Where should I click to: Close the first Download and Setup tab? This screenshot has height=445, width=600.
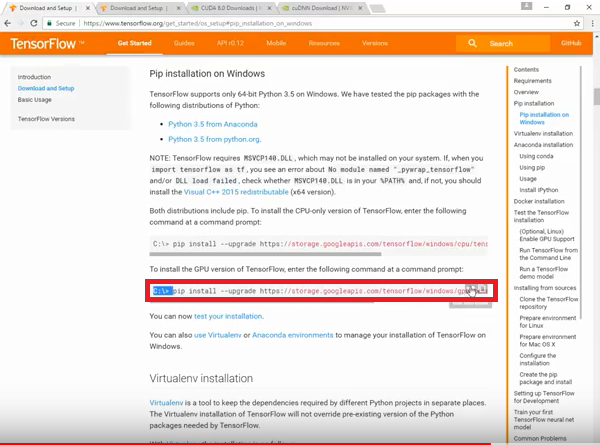[88, 8]
